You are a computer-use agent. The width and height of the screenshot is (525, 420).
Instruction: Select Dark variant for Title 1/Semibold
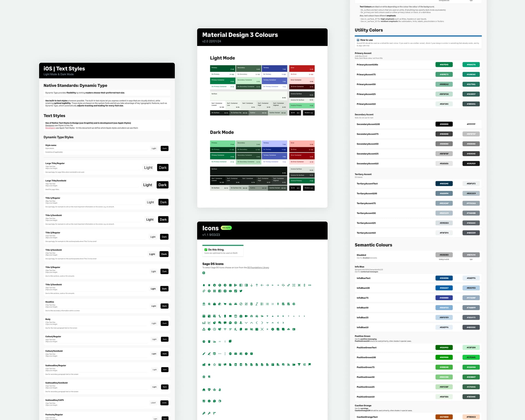tap(163, 219)
